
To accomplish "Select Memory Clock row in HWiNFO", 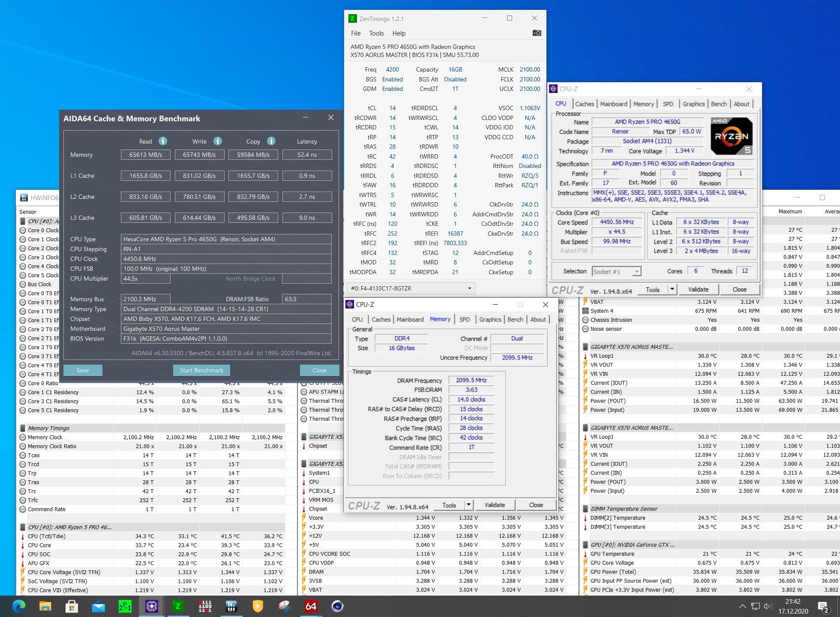I will 152,437.
